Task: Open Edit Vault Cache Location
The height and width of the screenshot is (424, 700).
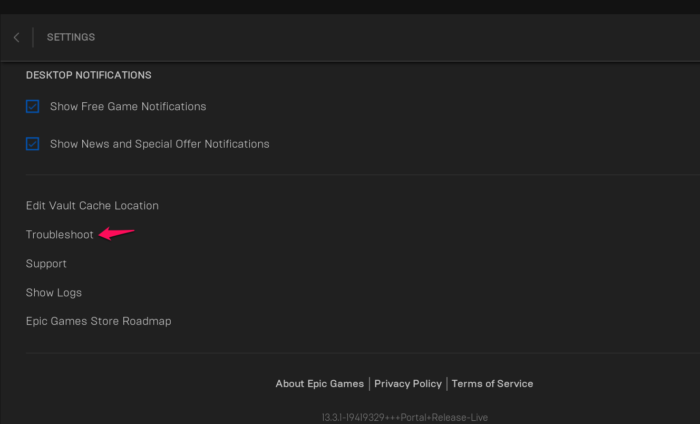Action: pos(92,206)
